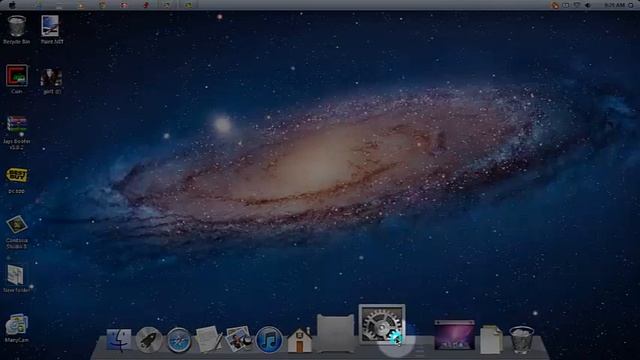Open the purple desktop wallpaper dock icon
Screen dimensions: 640x360
[x=454, y=335]
